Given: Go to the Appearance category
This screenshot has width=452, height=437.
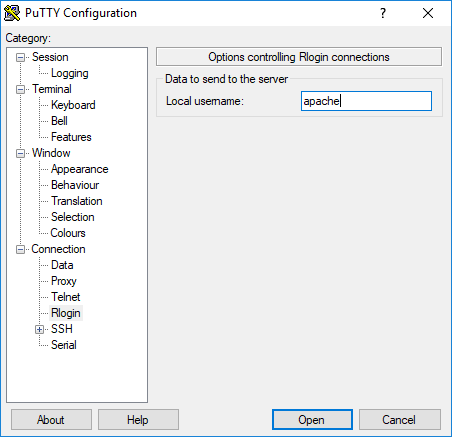Looking at the screenshot, I should coord(79,169).
